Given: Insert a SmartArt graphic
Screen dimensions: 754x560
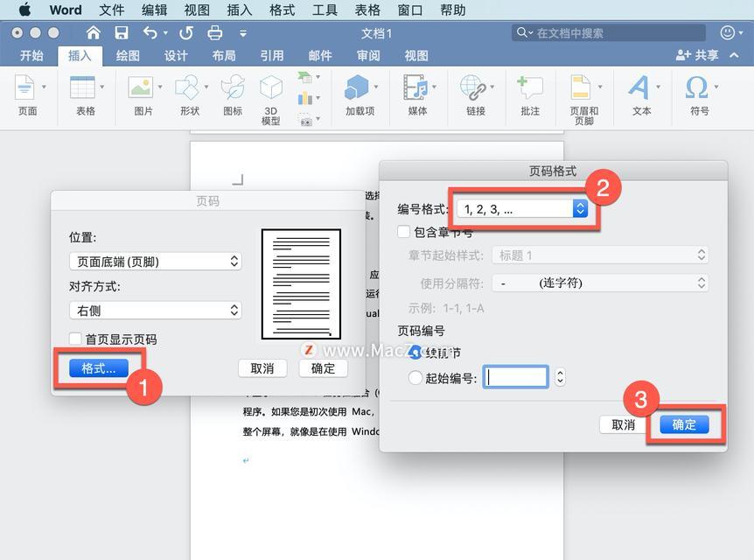Looking at the screenshot, I should [305, 77].
